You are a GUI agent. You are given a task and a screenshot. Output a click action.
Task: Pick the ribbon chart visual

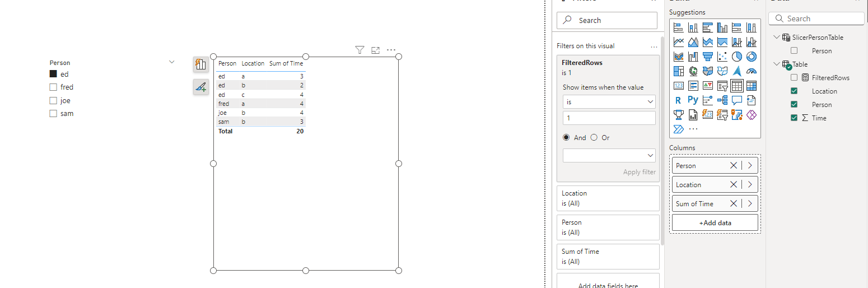679,56
